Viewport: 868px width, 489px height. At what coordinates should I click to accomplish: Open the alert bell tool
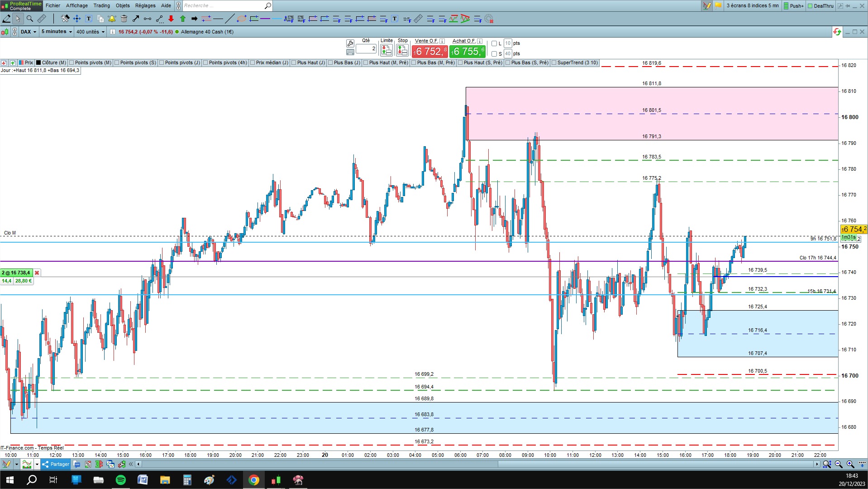[112, 19]
